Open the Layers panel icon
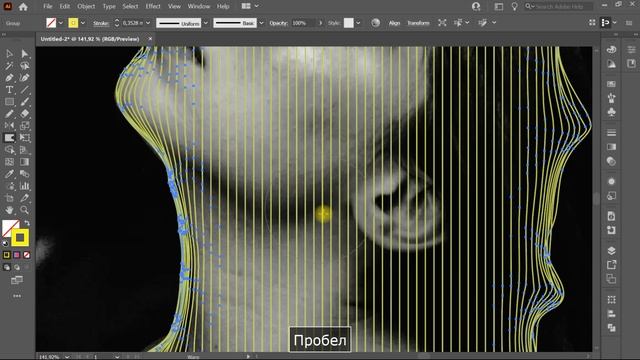Viewport: 640px width, 360px height. click(611, 250)
